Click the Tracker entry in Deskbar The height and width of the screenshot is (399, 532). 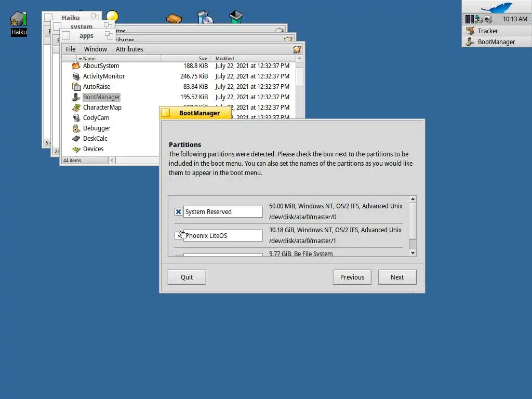click(497, 31)
